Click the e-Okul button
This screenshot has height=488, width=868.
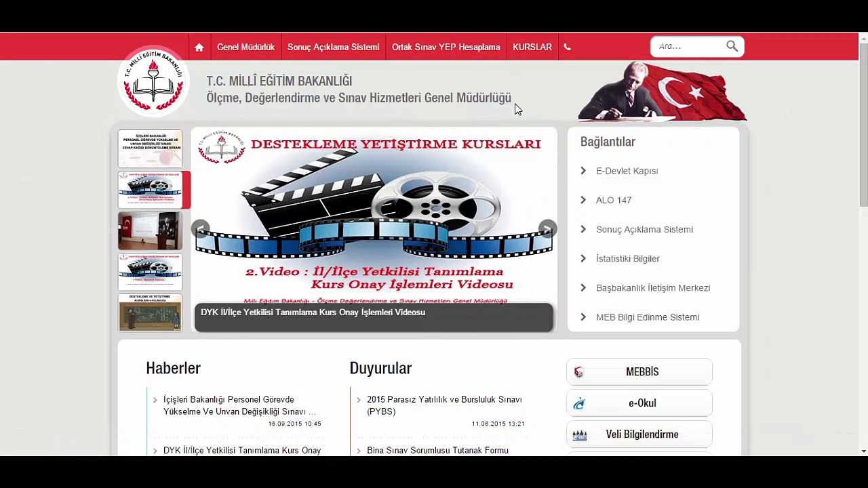(x=639, y=403)
